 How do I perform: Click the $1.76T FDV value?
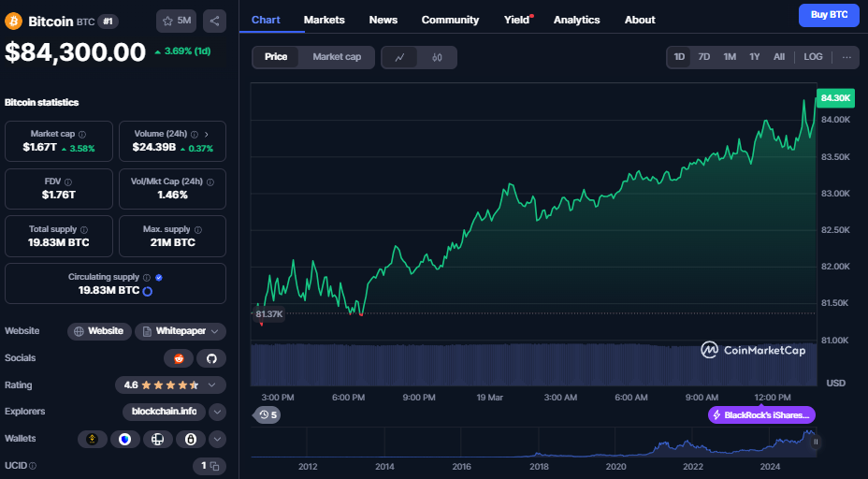point(59,195)
